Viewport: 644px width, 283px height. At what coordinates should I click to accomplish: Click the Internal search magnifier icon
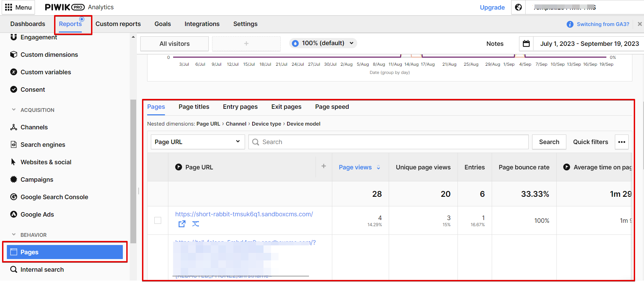(14, 269)
